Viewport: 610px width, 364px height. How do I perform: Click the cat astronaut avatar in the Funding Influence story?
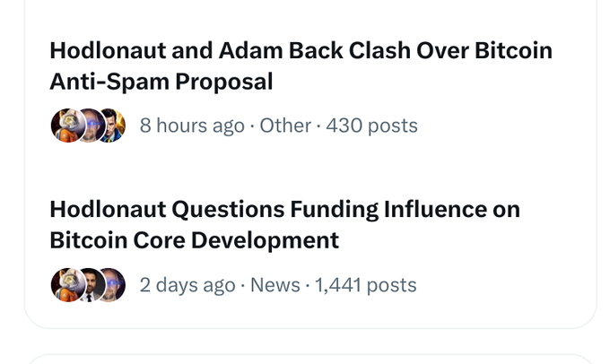coord(65,285)
